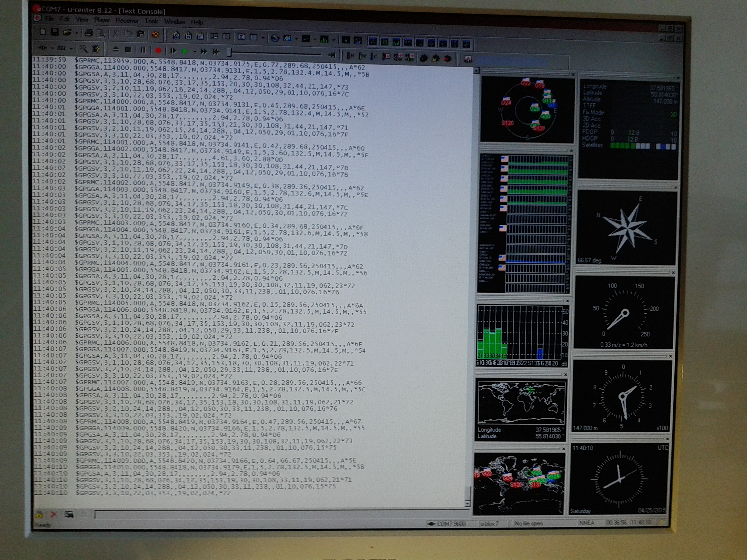747x560 pixels.
Task: Click the Hot Start thermometer icon
Action: 350,56
